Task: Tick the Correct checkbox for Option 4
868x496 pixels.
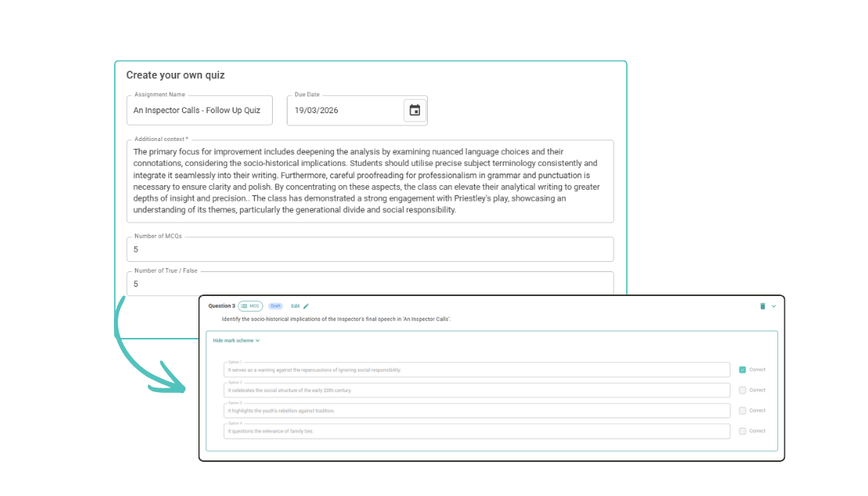Action: [x=742, y=431]
